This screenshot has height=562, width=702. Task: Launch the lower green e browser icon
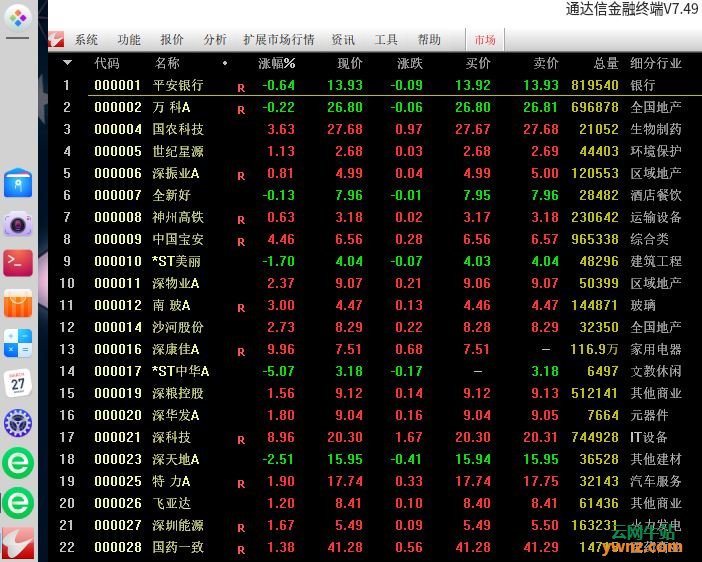coord(18,502)
